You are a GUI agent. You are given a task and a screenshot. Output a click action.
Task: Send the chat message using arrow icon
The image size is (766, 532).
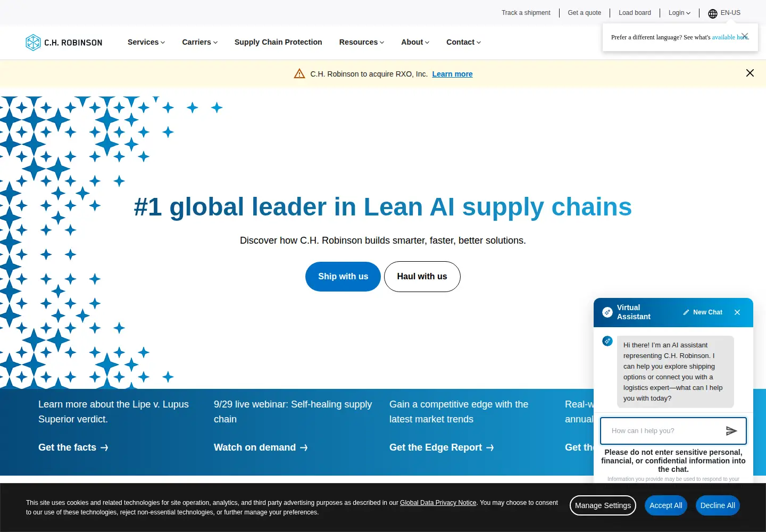click(731, 431)
